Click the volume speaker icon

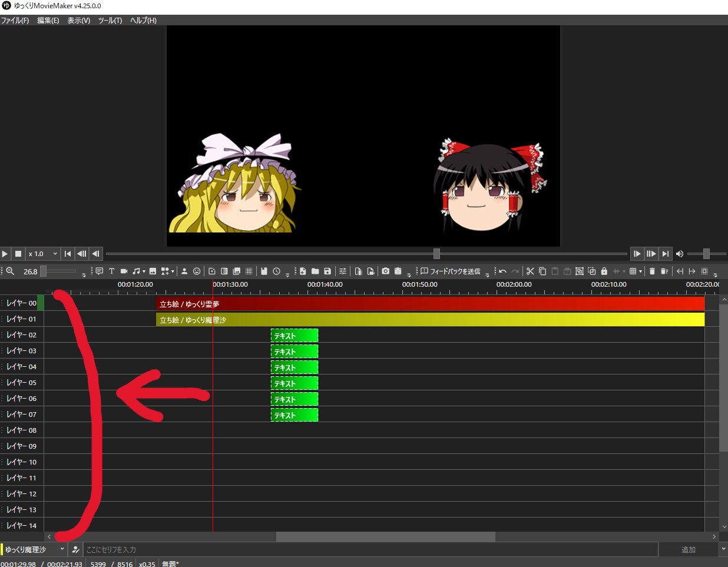tap(680, 254)
